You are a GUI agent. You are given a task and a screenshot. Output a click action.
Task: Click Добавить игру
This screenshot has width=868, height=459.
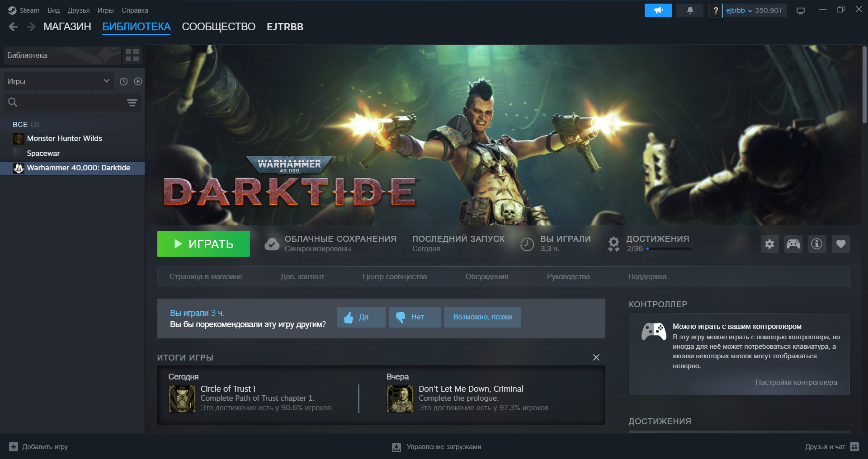tap(38, 447)
